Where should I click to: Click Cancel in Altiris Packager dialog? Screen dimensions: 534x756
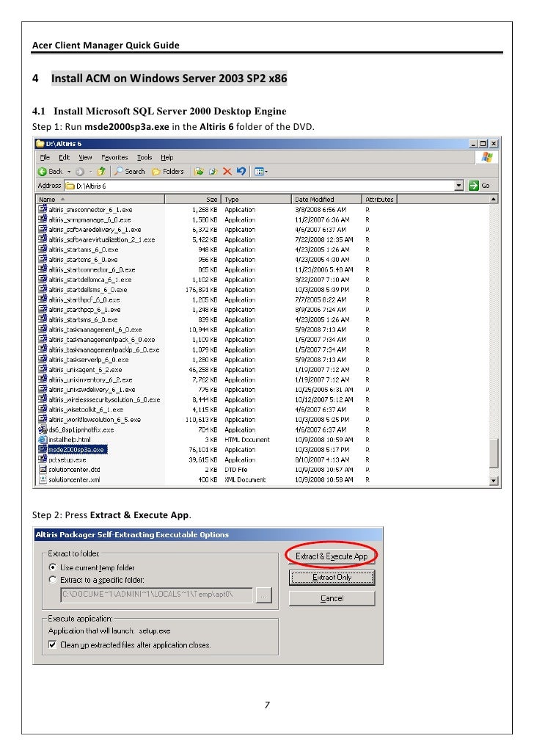tap(332, 598)
